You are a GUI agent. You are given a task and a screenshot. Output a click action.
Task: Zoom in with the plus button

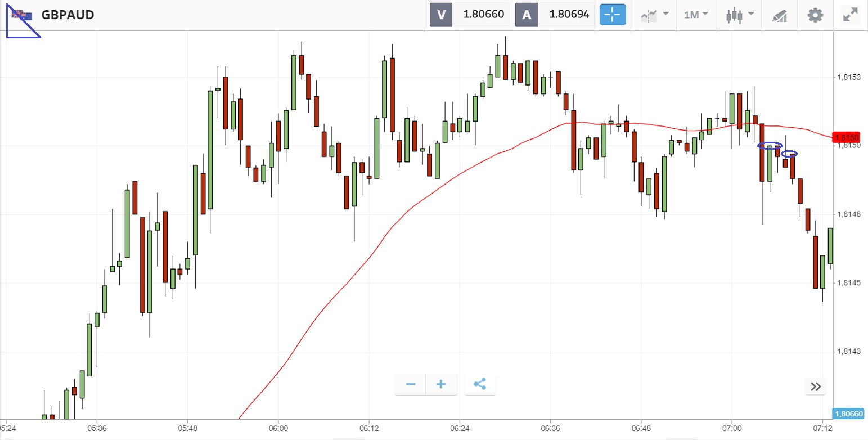[x=442, y=385]
